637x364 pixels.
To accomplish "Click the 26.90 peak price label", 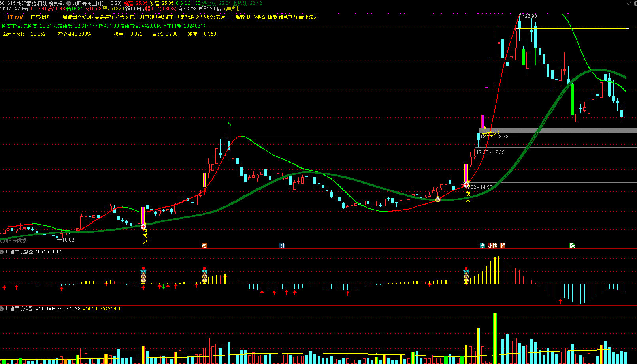I will (x=531, y=16).
